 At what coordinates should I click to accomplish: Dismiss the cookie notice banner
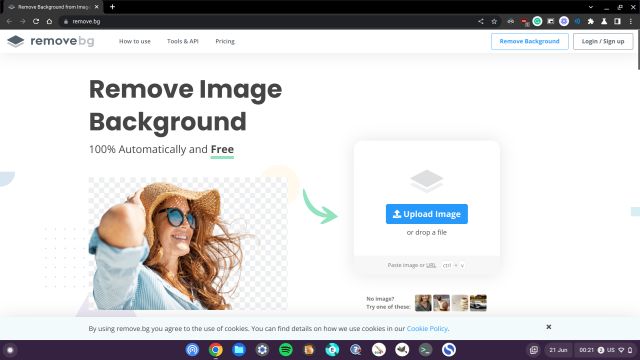click(x=549, y=327)
